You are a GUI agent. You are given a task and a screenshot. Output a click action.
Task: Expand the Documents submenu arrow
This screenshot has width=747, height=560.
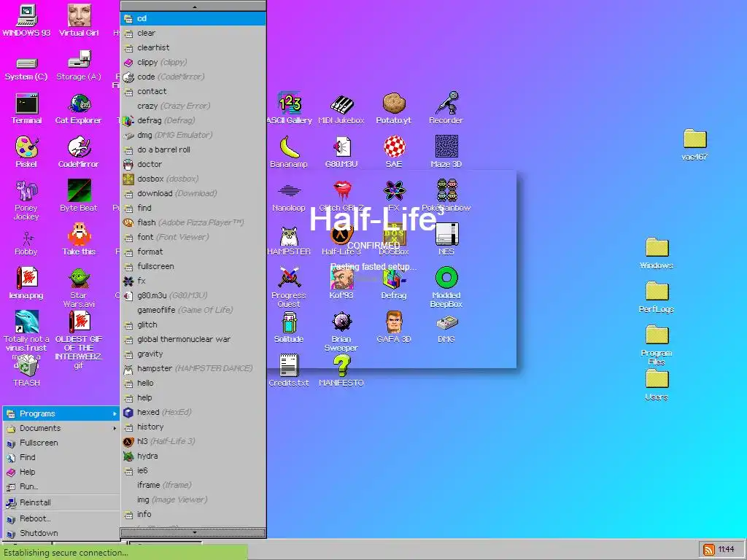[115, 429]
